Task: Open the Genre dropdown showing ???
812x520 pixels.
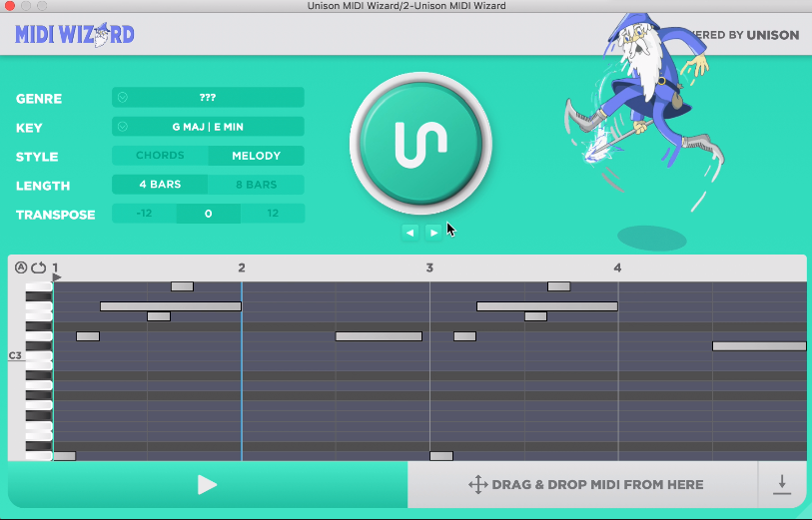Action: 208,97
